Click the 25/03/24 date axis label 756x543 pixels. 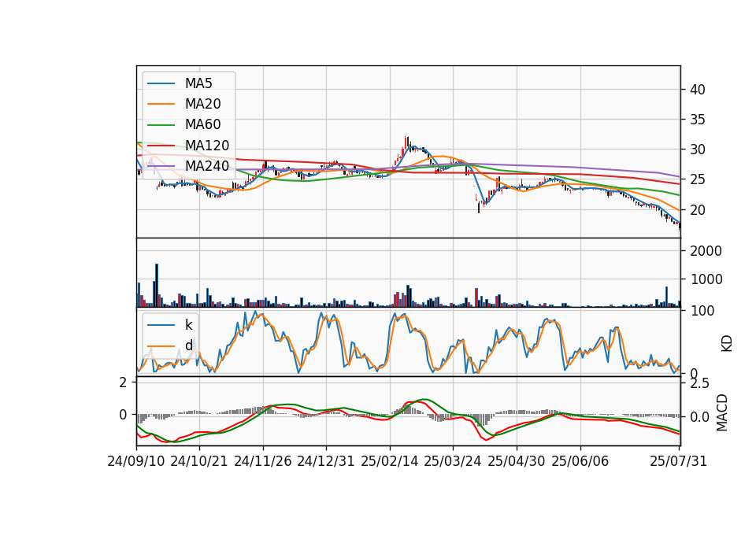[x=452, y=461]
